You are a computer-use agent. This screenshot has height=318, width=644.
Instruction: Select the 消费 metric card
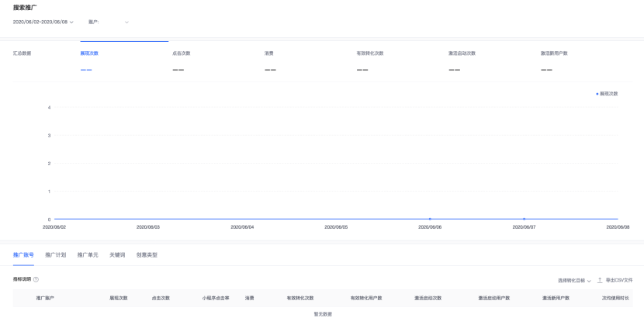pos(269,54)
